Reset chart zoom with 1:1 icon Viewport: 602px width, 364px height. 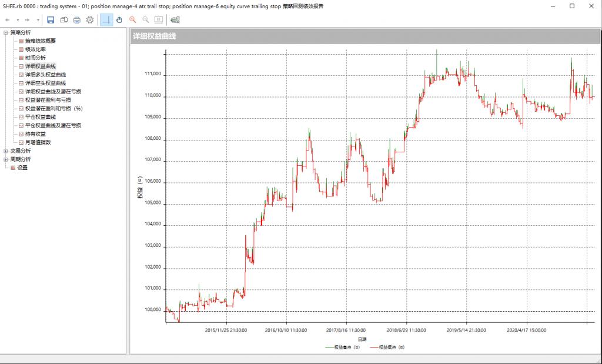click(159, 20)
